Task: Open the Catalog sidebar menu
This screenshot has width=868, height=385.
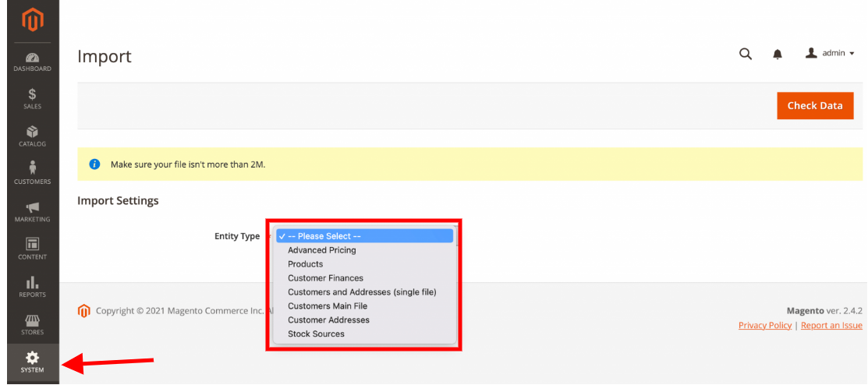Action: click(32, 136)
